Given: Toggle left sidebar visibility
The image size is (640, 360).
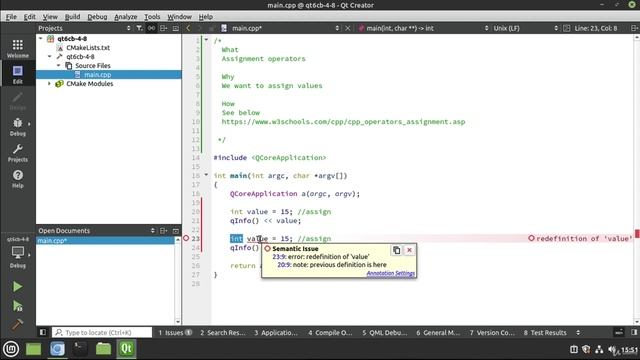Looking at the screenshot, I should [x=42, y=332].
